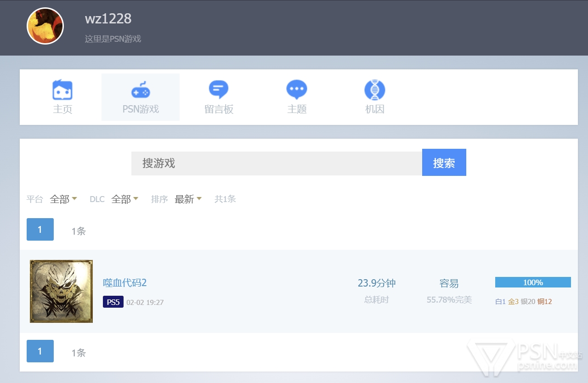The height and width of the screenshot is (383, 588).
Task: Switch to the 留言板 tab label
Action: point(219,109)
